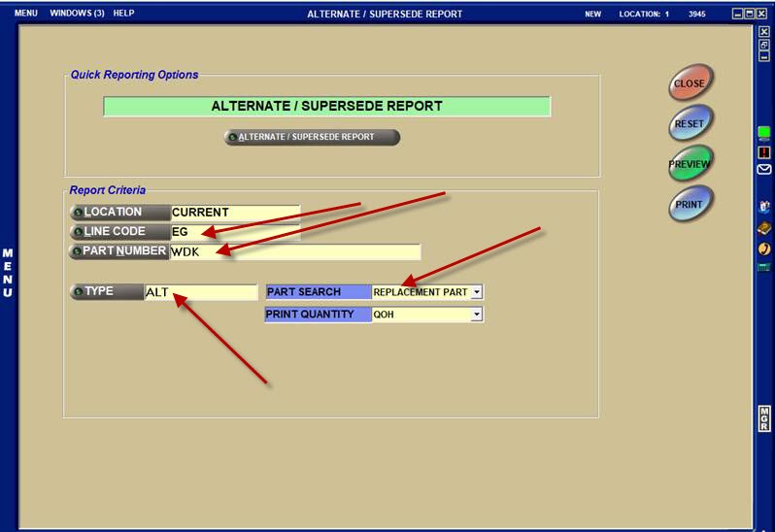Click the PART NUMBER field containing WDK
775x532 pixels.
(x=294, y=251)
